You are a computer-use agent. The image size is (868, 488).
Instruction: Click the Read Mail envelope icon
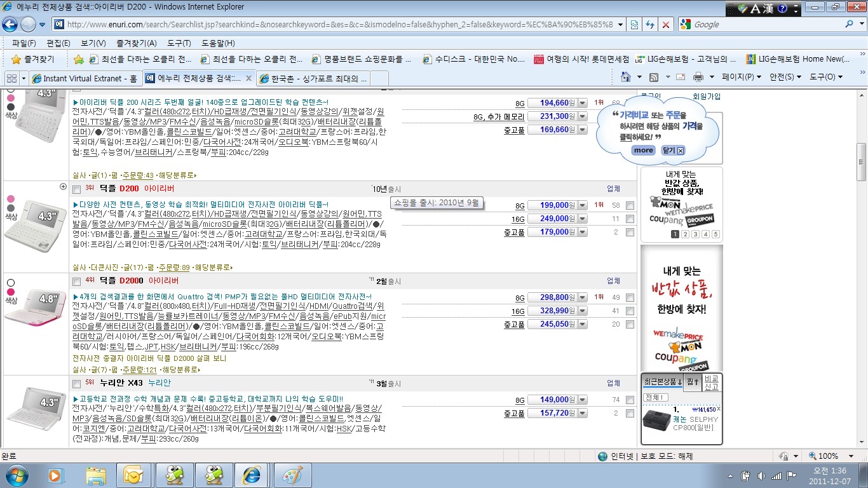pyautogui.click(x=680, y=77)
